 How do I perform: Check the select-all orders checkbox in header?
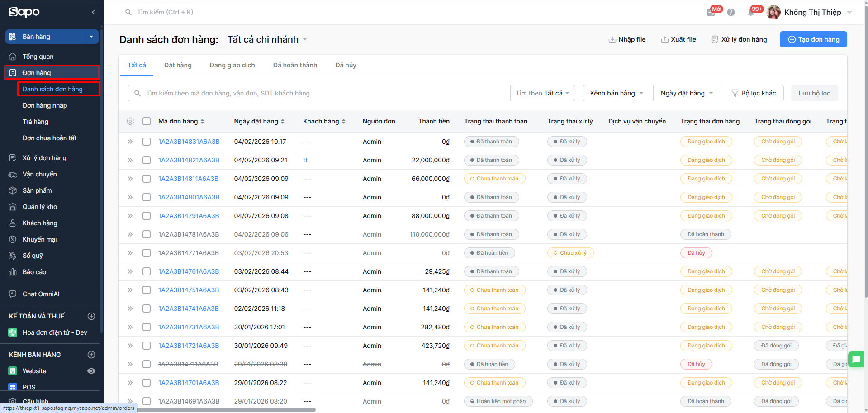147,121
